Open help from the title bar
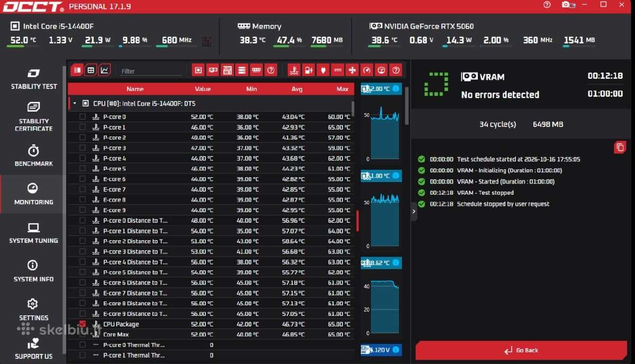 tap(547, 5)
